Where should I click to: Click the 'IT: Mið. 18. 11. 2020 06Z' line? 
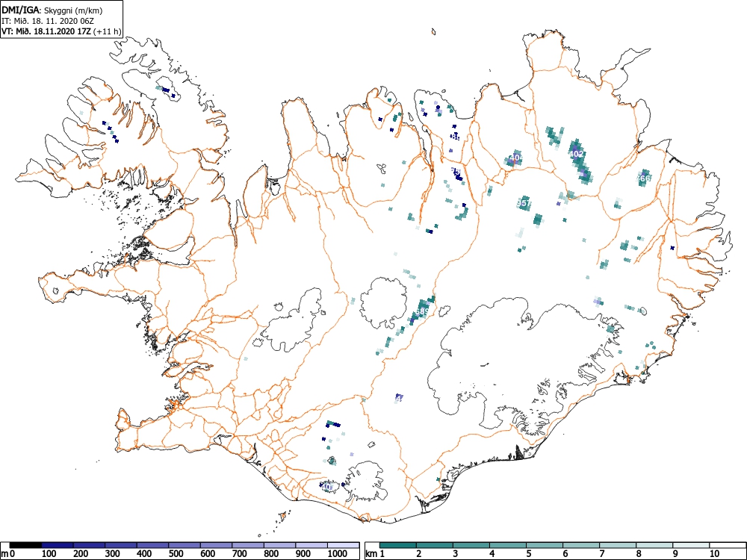point(47,21)
